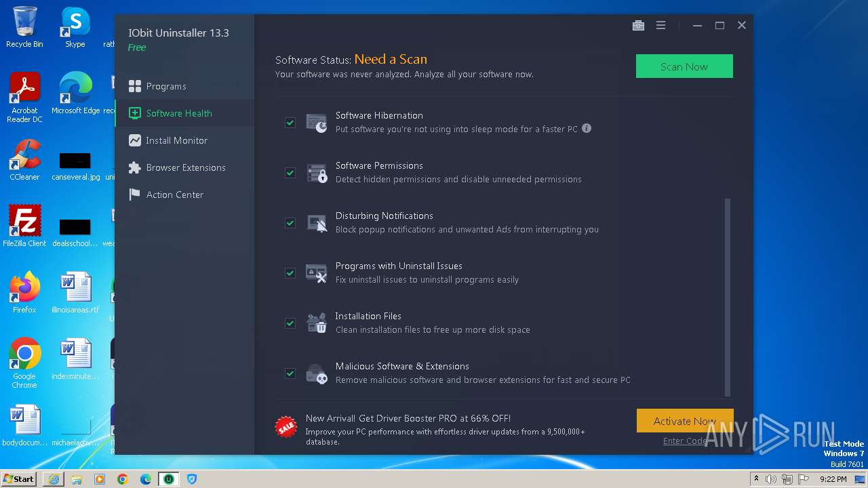Viewport: 868px width, 488px height.
Task: Click 'Software Hibernation' title text
Action: pos(379,115)
